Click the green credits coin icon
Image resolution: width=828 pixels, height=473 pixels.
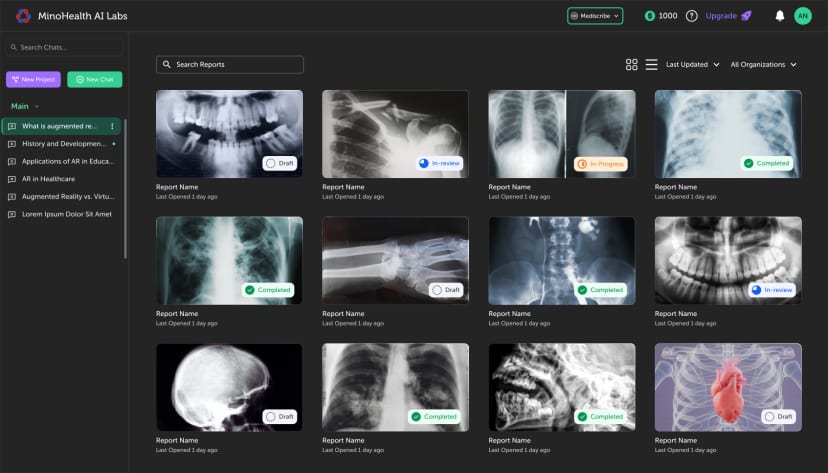coord(650,16)
